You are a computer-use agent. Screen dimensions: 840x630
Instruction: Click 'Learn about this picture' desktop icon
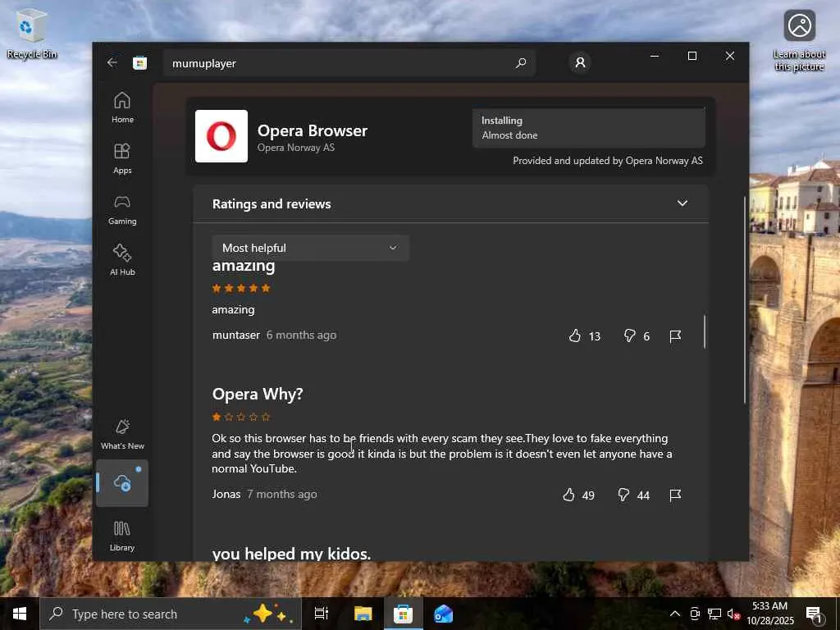point(799,41)
